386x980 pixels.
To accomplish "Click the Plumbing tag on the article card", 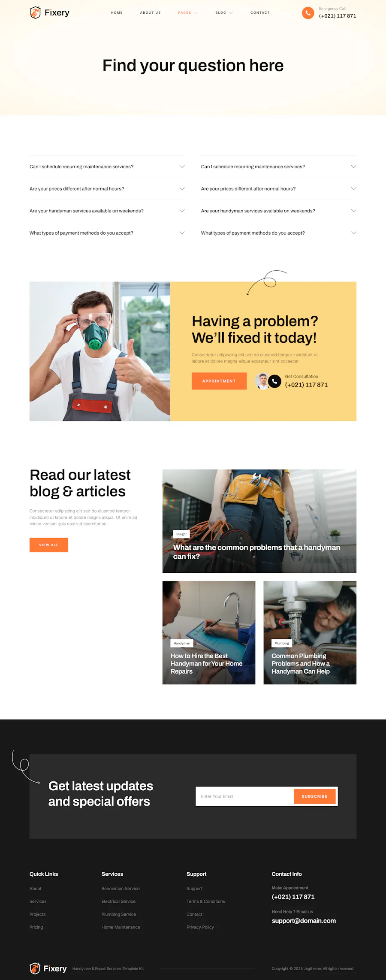I will point(282,643).
